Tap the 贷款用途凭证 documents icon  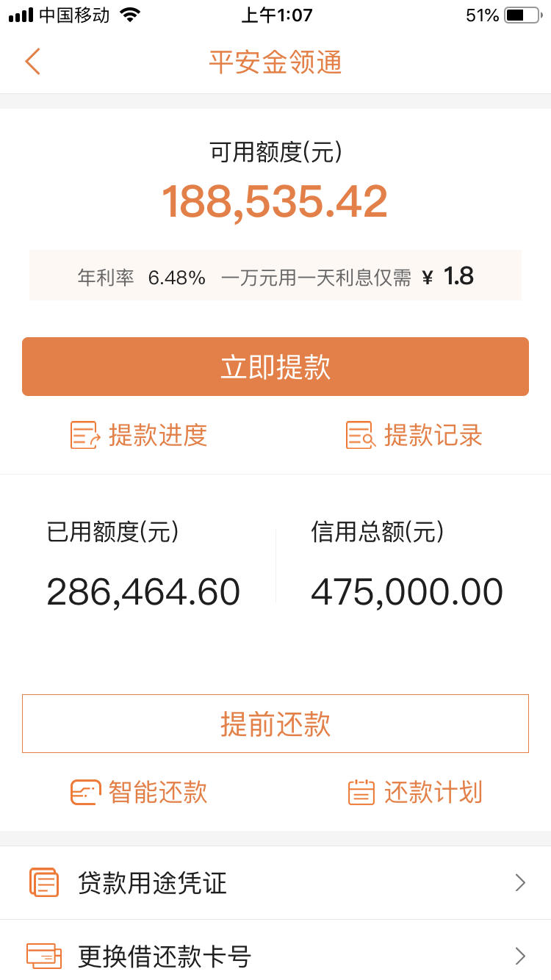point(43,882)
